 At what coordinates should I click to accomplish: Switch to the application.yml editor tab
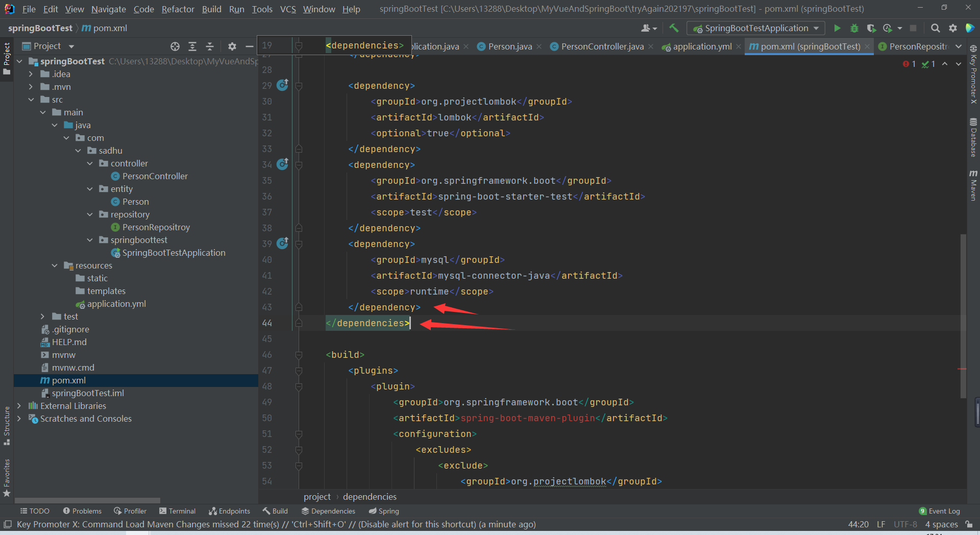point(702,46)
